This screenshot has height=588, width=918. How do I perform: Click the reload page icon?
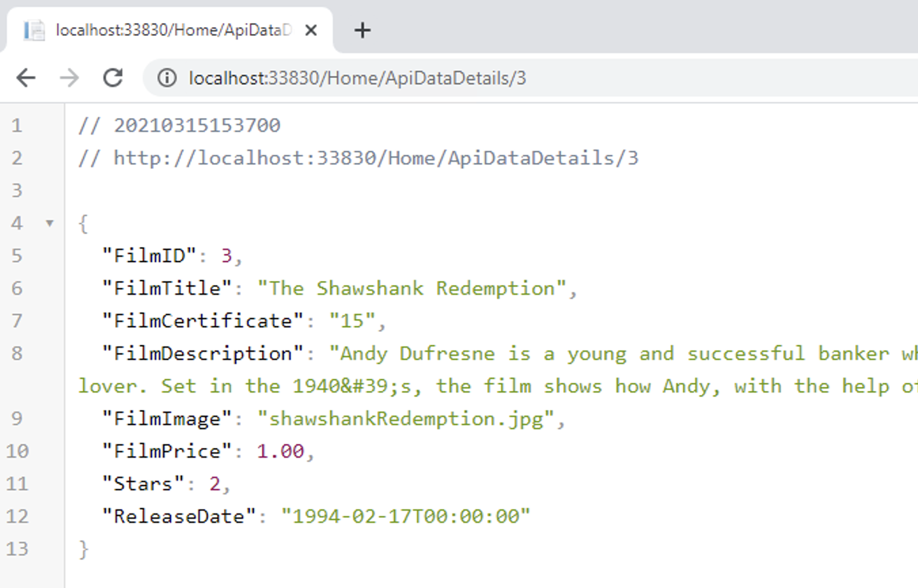coord(113,77)
